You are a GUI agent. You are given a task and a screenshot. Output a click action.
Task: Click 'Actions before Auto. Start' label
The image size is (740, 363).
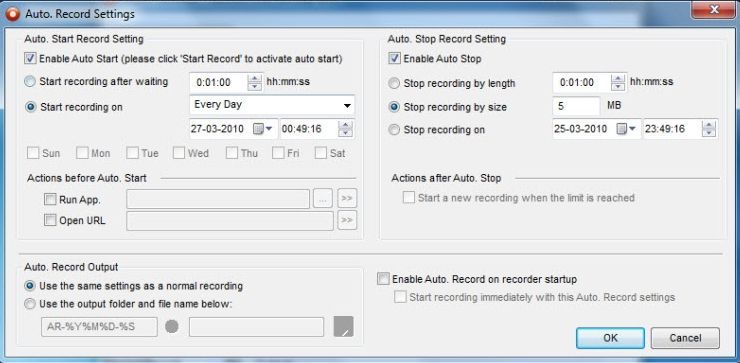tap(87, 178)
